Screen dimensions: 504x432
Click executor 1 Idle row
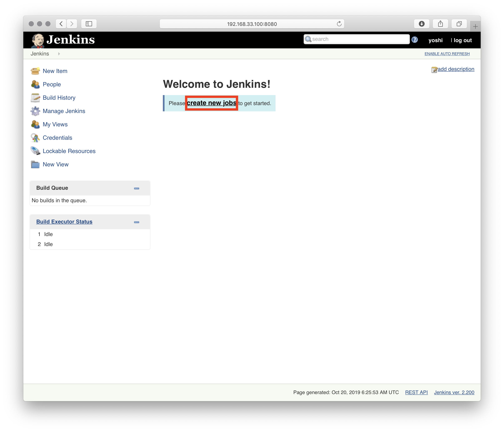[90, 234]
